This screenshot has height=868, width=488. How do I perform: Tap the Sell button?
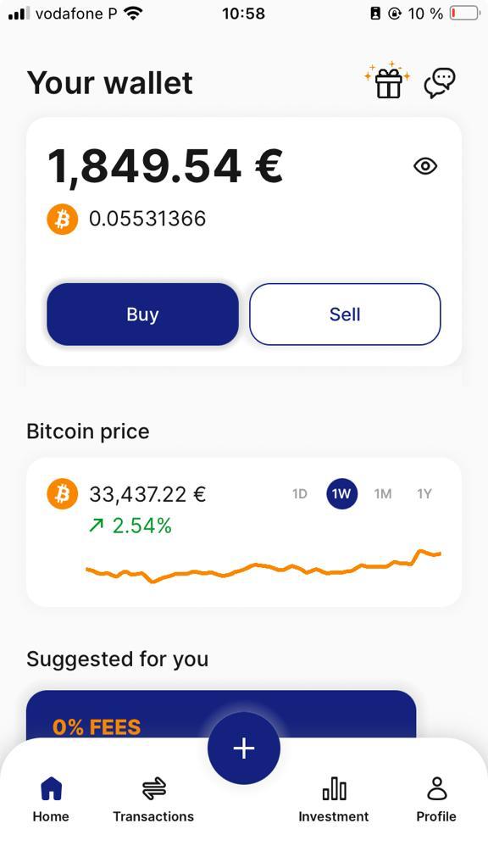(x=345, y=314)
